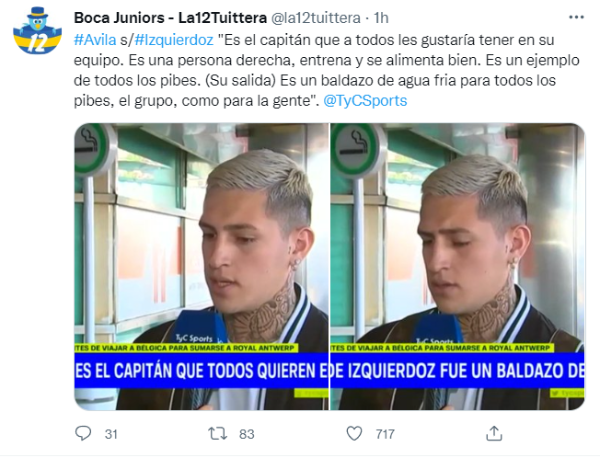This screenshot has height=458, width=600.
Task: Like the tweet with heart icon
Action: tap(354, 434)
